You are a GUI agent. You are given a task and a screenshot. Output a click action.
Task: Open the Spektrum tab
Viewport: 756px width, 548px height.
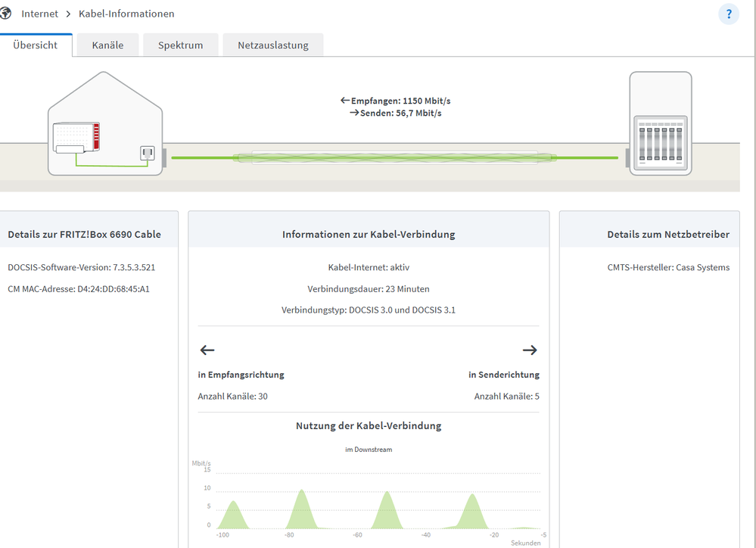pos(180,45)
